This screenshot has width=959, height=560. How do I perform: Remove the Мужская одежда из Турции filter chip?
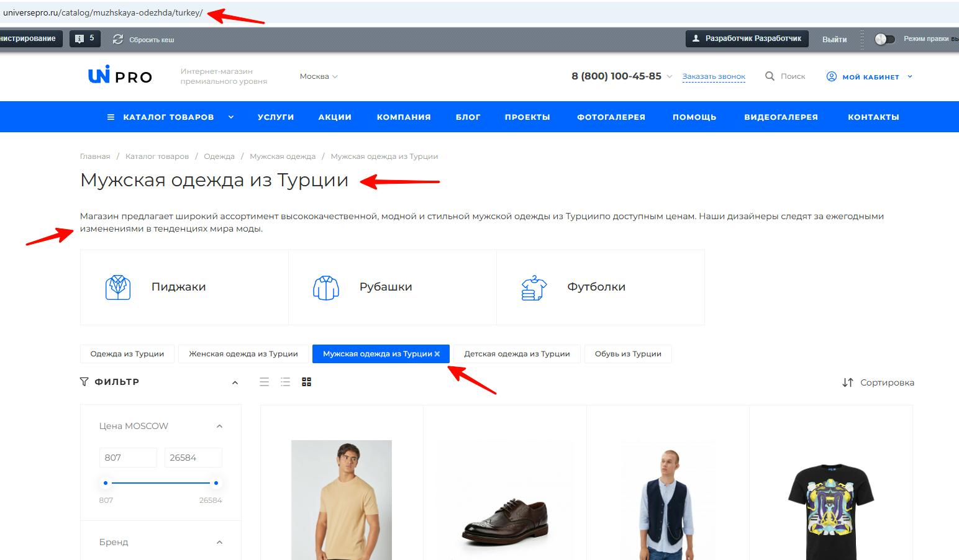437,353
